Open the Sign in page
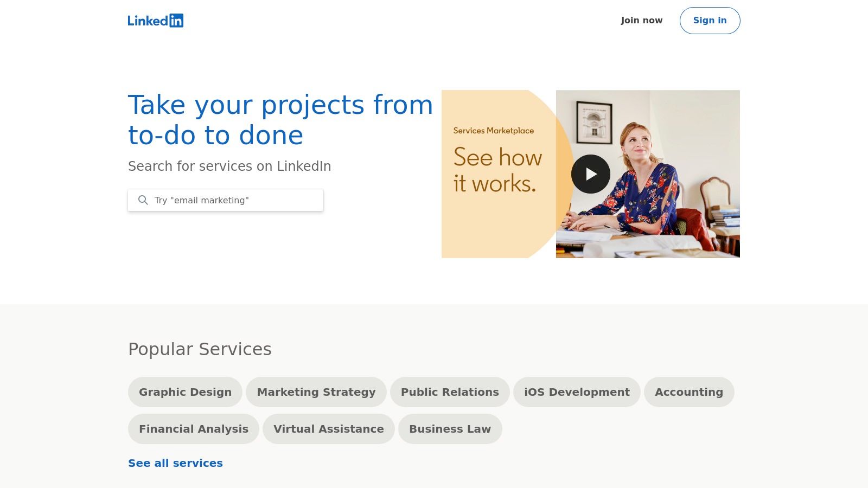 click(710, 20)
